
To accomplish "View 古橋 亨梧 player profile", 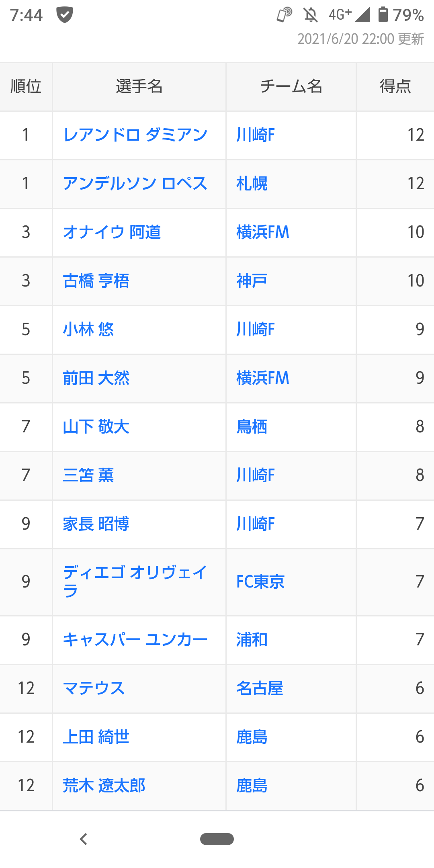I will (x=96, y=281).
